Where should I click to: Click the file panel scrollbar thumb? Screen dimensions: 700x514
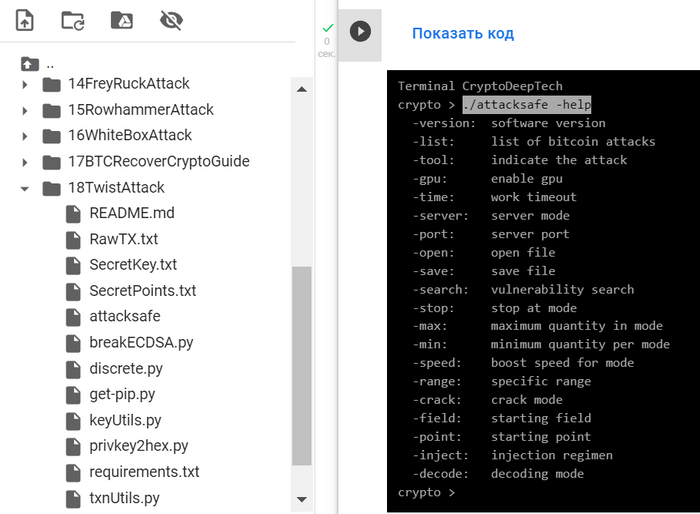coord(302,366)
